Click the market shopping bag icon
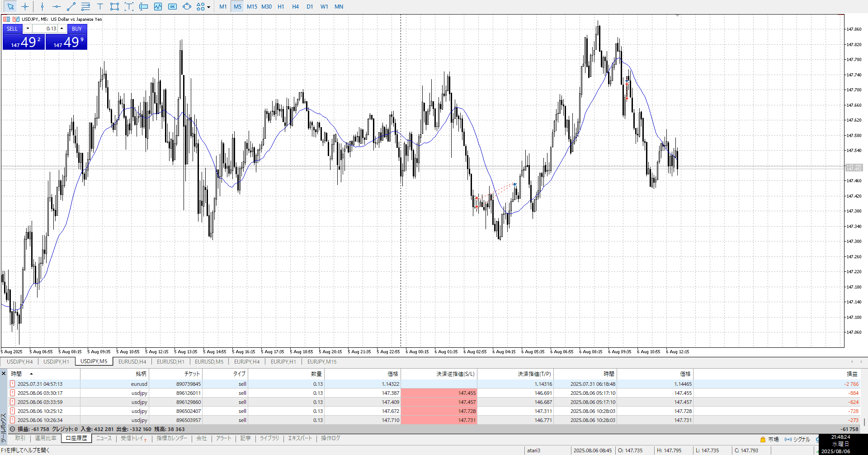Viewport: 868px width, 455px height. pos(763,439)
